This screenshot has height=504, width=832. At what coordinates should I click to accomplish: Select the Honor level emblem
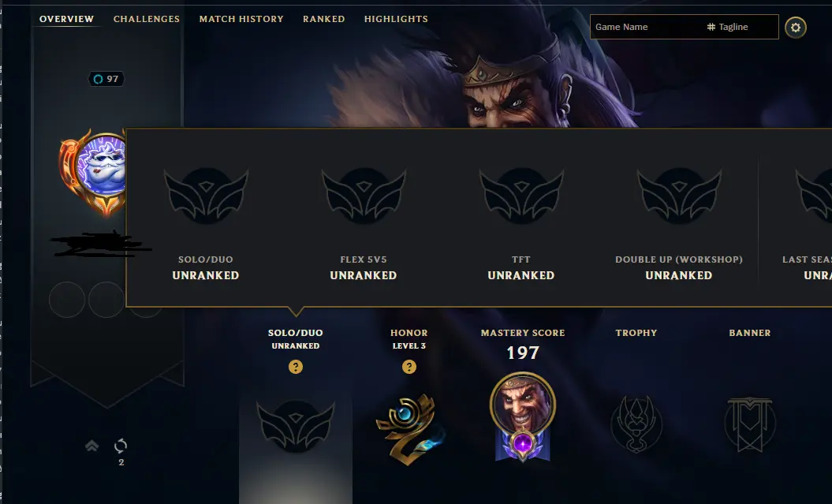(x=409, y=428)
